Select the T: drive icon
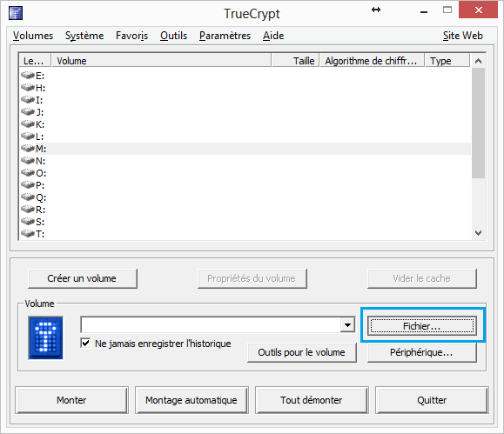Viewport: 504px width, 434px height. [x=28, y=234]
